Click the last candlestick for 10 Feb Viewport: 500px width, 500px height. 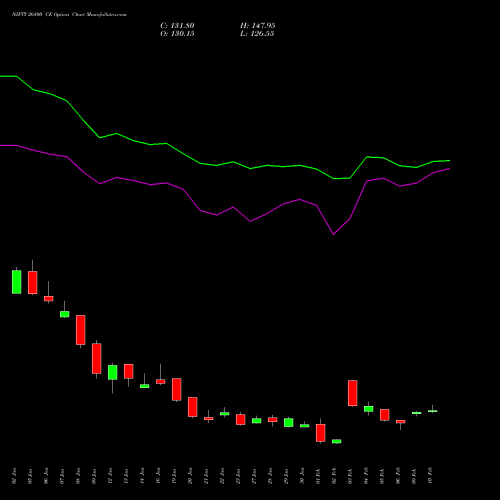(433, 411)
